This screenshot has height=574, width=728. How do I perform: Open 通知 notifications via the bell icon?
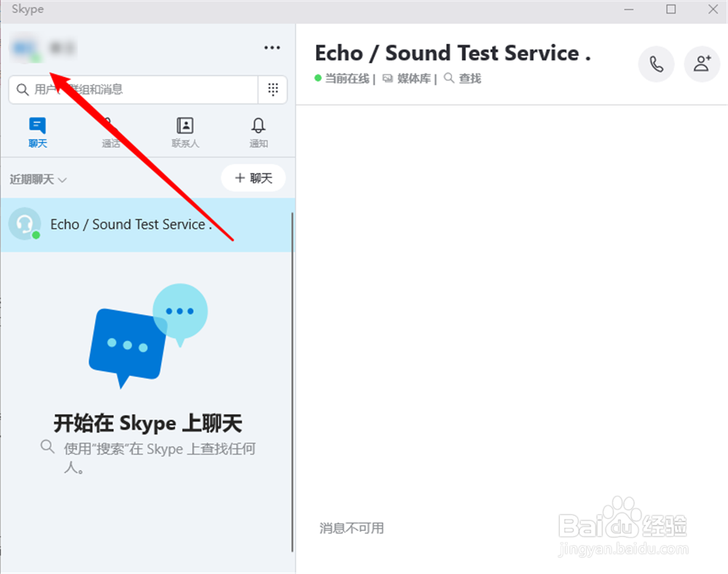coord(258,132)
